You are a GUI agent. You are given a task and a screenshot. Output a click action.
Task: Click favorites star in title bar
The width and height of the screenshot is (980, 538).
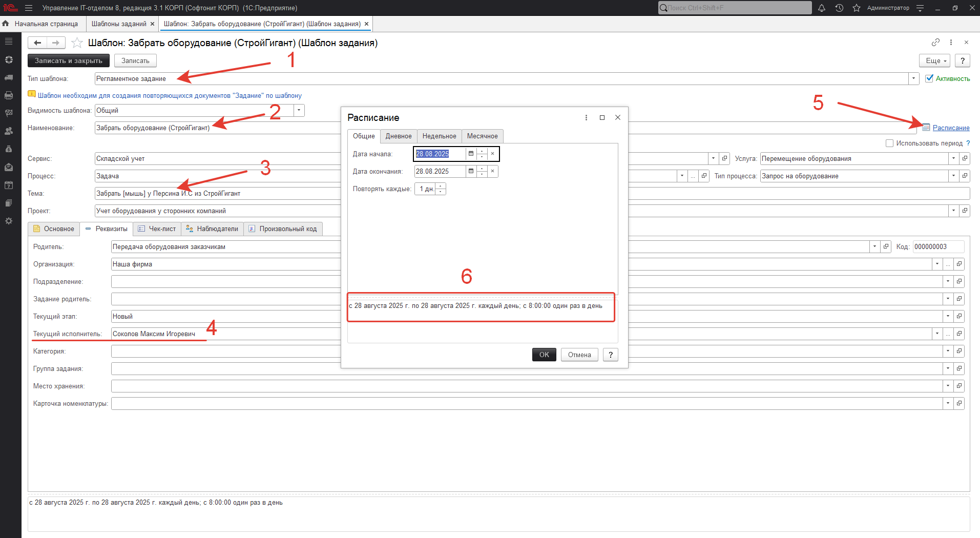pyautogui.click(x=856, y=8)
